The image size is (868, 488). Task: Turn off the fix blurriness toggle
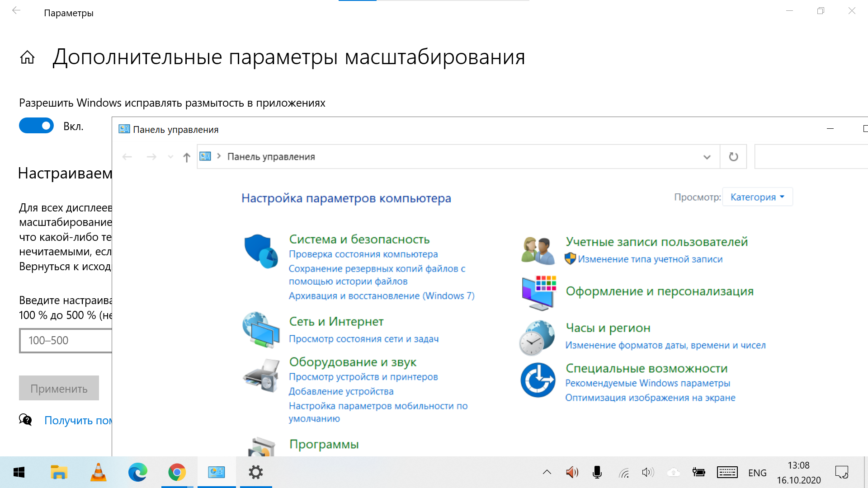37,126
